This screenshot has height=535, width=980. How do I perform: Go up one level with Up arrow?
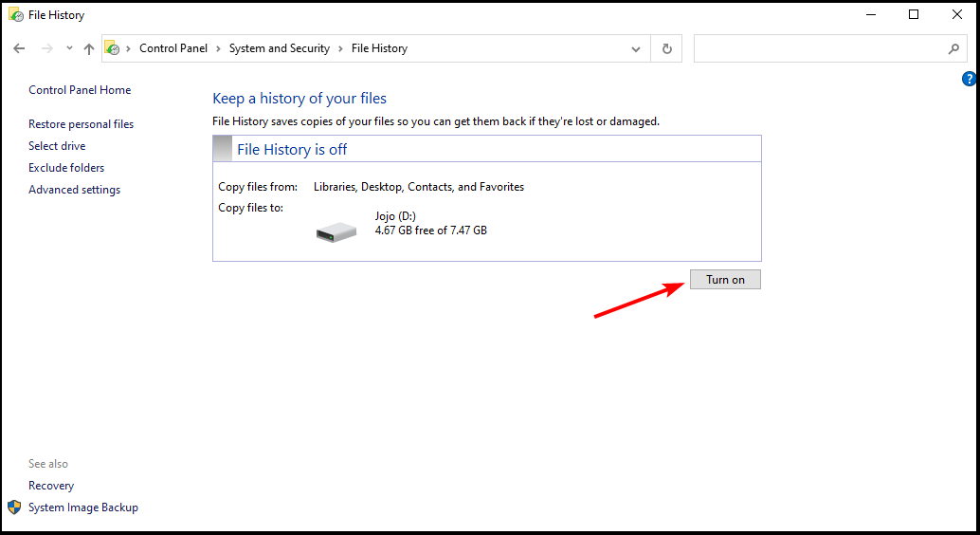tap(89, 48)
